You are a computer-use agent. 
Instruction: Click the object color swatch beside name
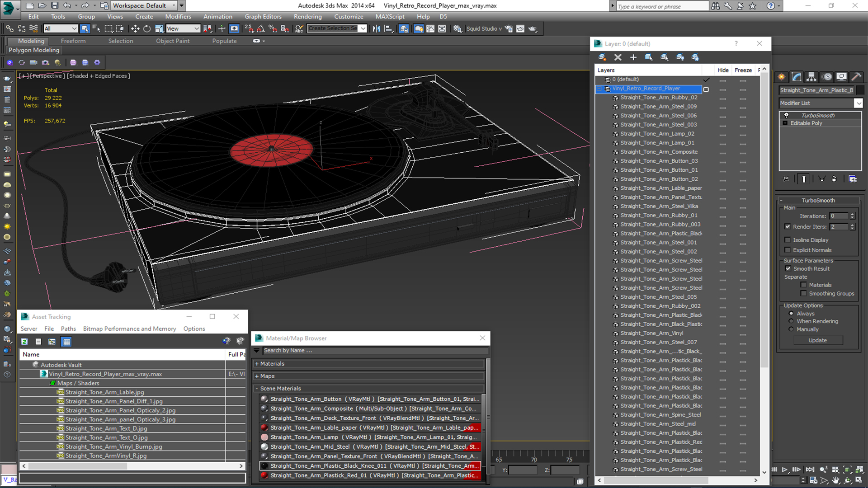coord(860,90)
